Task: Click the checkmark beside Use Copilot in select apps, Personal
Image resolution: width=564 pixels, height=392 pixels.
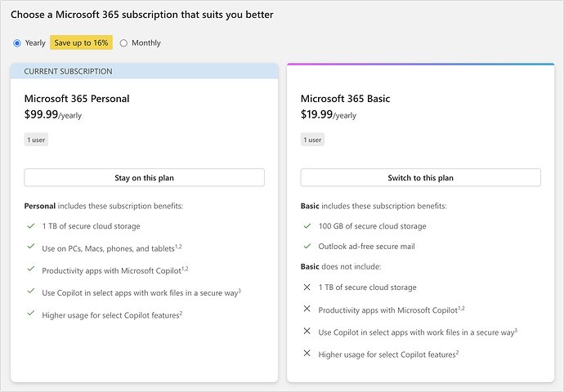Action: tap(31, 291)
